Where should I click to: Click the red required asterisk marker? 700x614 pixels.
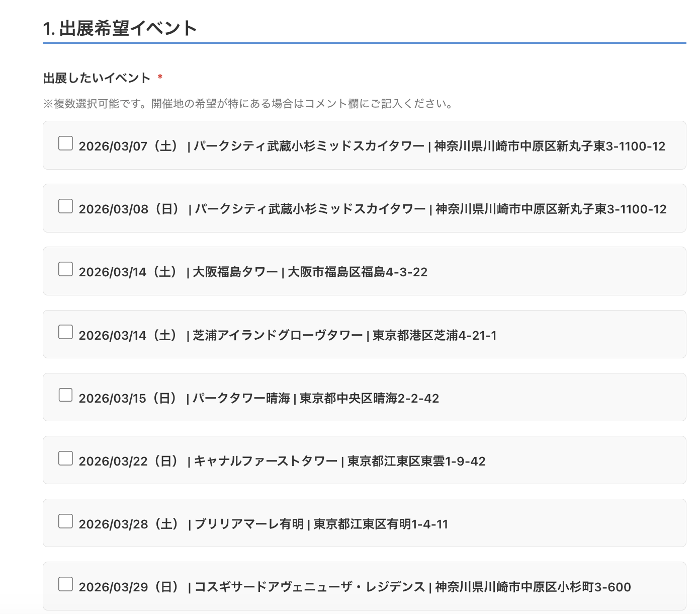pyautogui.click(x=160, y=78)
